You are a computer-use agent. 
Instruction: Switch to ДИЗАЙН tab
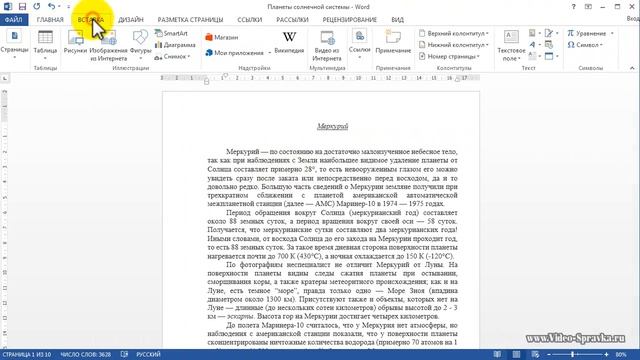[x=131, y=20]
